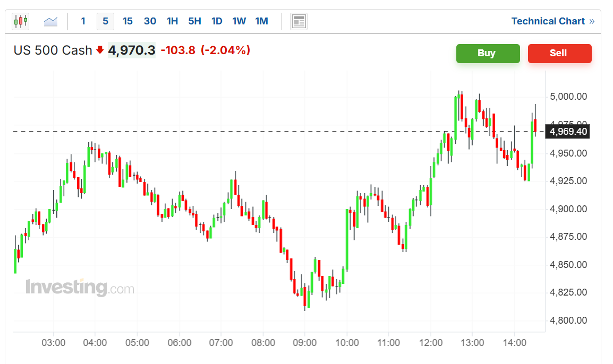613x364 pixels.
Task: Click the US 500 Cash title
Action: click(x=53, y=50)
